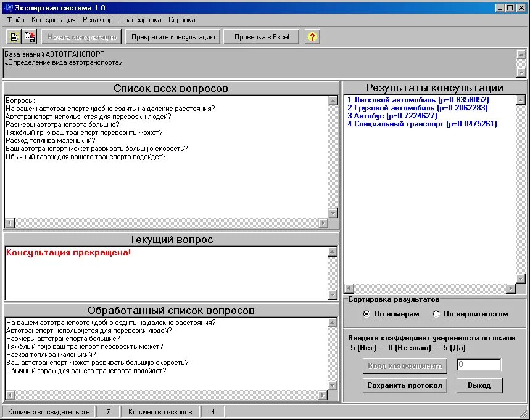Click result '2 Грузовой автомобиль (p=0.2062283)'
The height and width of the screenshot is (420, 530).
[x=418, y=108]
